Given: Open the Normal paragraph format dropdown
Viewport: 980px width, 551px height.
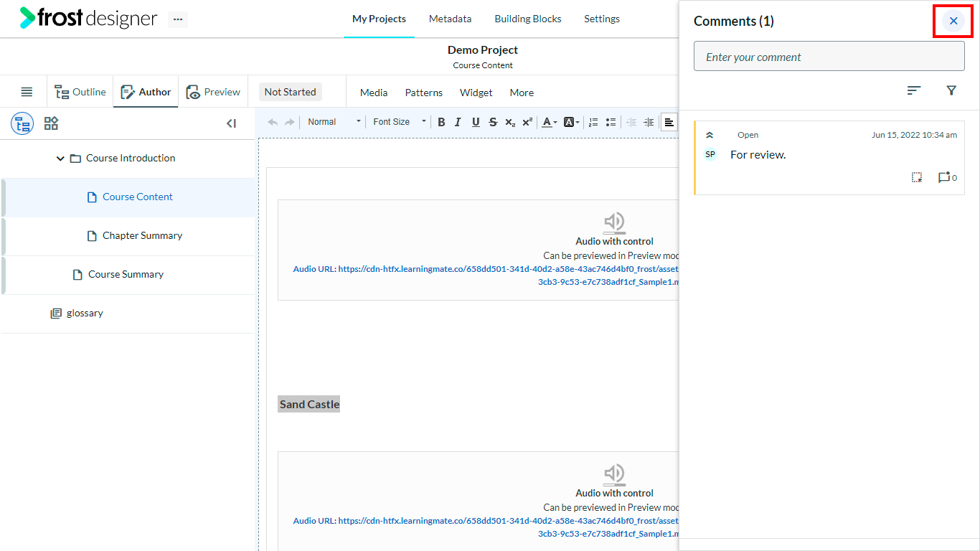Looking at the screenshot, I should (x=334, y=122).
